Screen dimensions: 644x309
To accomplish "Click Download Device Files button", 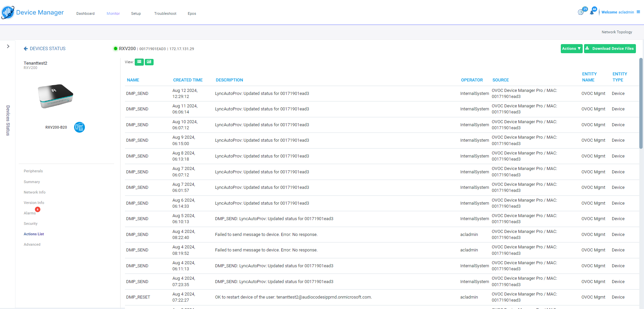I will click(x=610, y=49).
